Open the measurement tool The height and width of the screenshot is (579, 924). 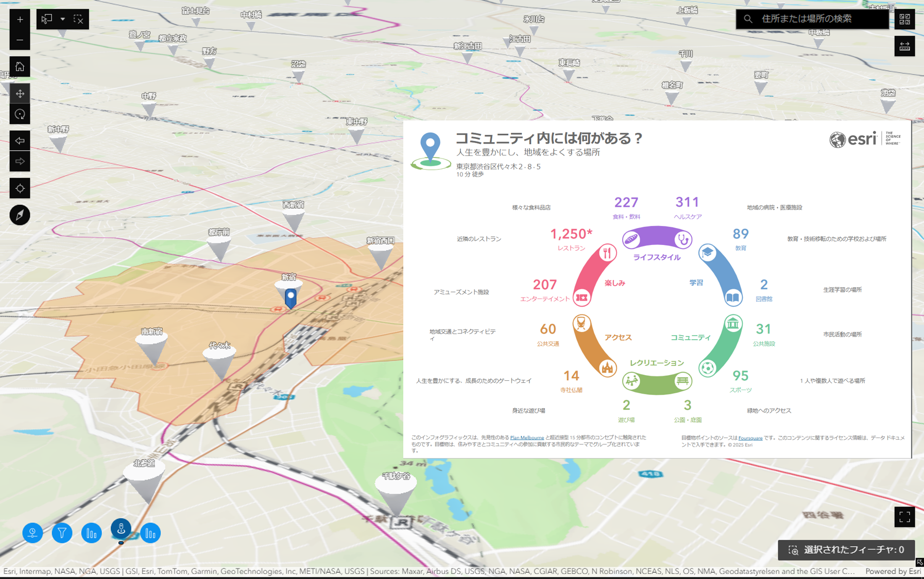904,47
